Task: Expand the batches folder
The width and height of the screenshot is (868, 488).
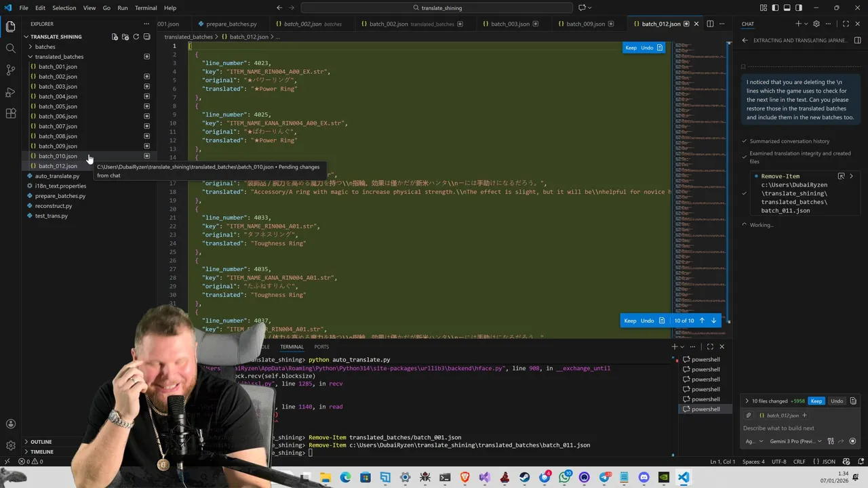Action: (x=45, y=47)
